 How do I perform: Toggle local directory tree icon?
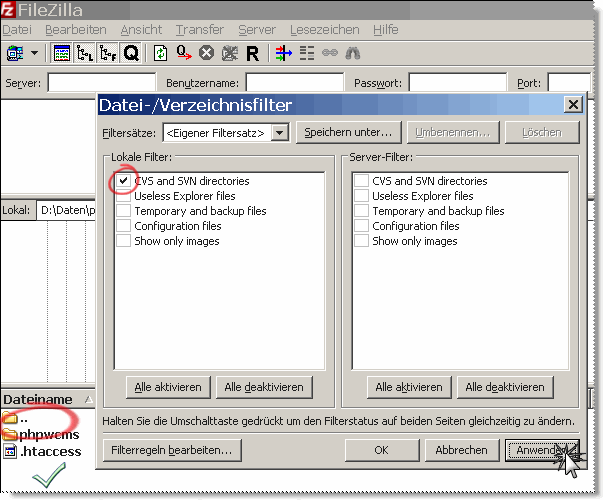point(84,53)
